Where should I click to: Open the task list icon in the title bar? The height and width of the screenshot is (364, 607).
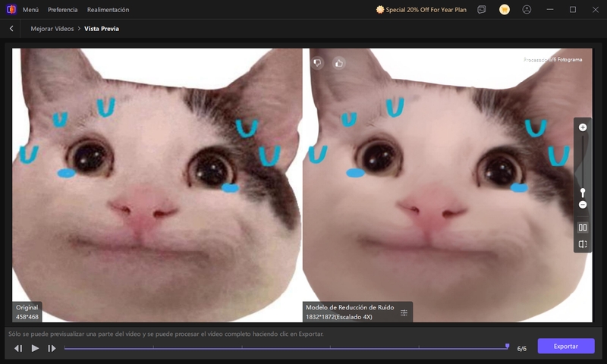pyautogui.click(x=482, y=10)
